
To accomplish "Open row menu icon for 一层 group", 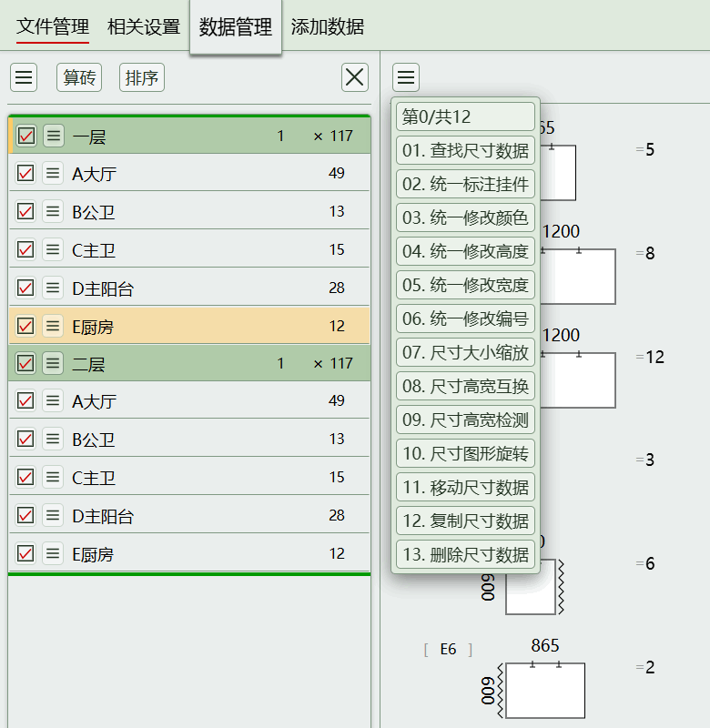I will point(54,136).
